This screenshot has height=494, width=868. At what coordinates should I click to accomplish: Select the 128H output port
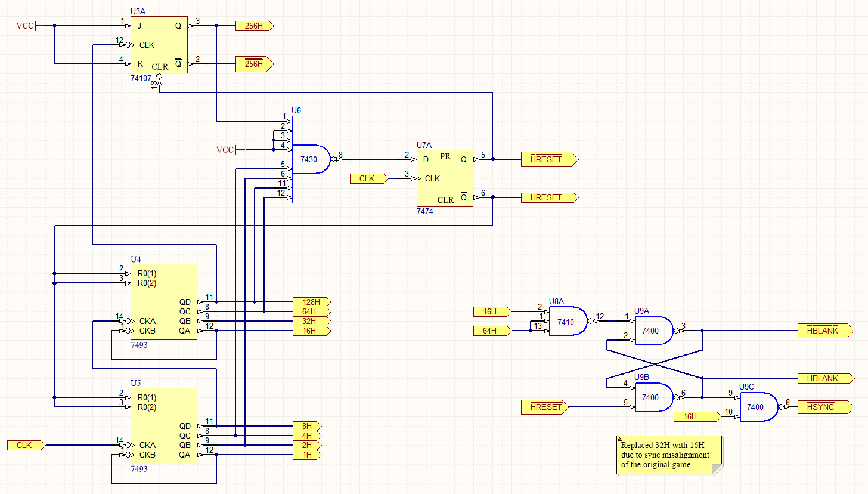tap(312, 302)
